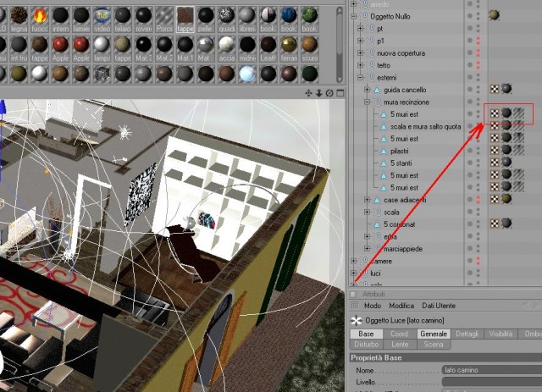Click striped texture tag on pilastri row
This screenshot has width=542, height=392.
[x=518, y=150]
